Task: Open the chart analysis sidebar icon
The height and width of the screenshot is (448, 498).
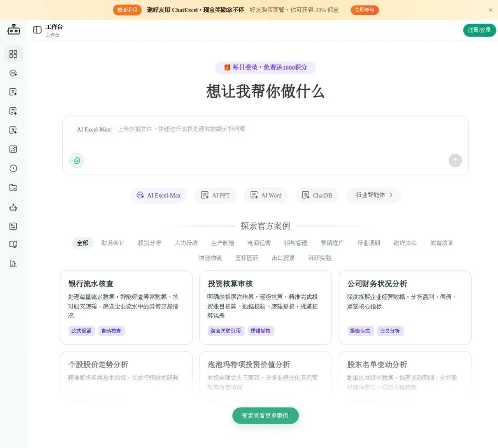Action: coord(13,149)
